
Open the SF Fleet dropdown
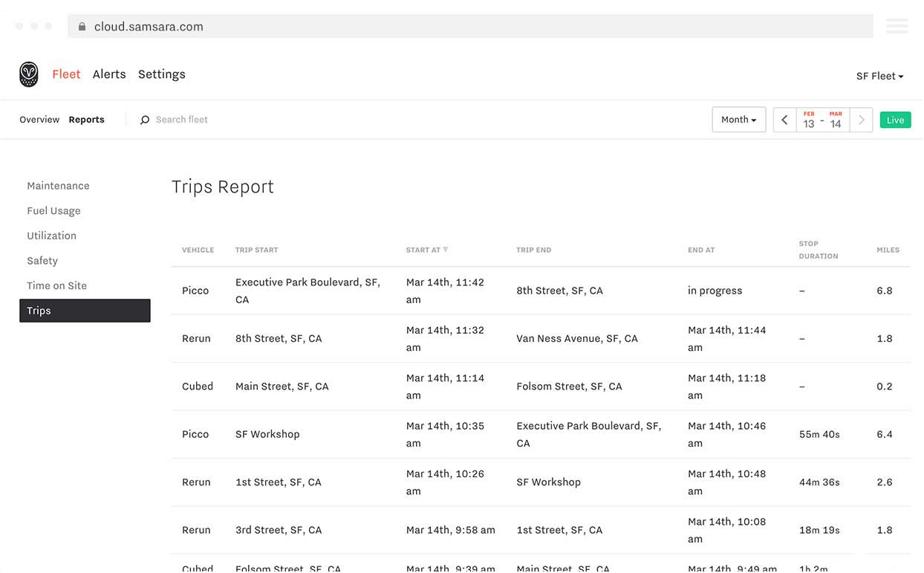pyautogui.click(x=880, y=76)
